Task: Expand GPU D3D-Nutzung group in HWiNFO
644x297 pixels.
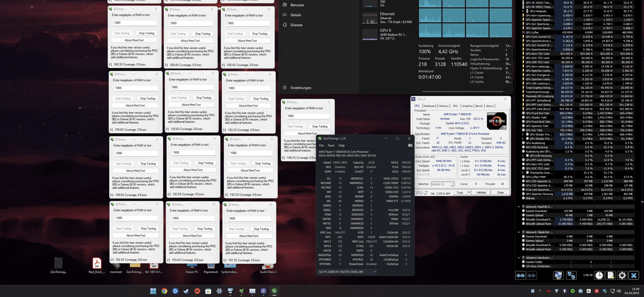Action: click(523, 156)
